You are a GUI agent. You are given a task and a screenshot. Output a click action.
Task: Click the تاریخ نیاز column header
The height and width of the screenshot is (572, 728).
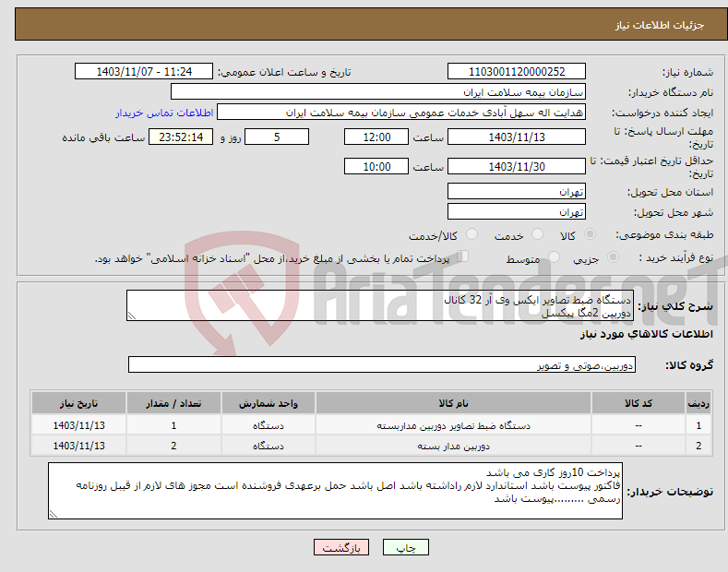[79, 403]
